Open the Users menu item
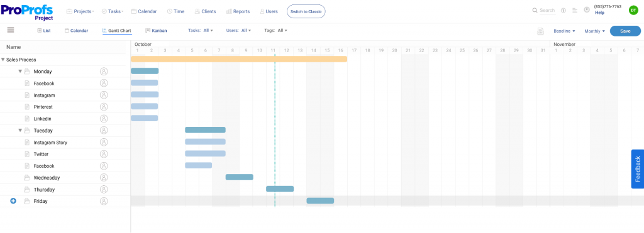 coord(269,11)
